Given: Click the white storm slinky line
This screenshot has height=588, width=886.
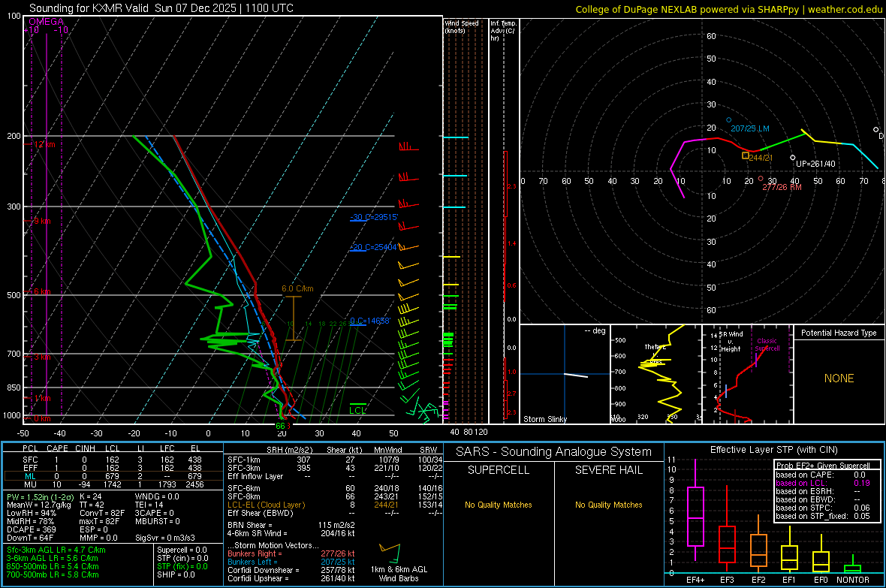Looking at the screenshot, I should coord(576,375).
